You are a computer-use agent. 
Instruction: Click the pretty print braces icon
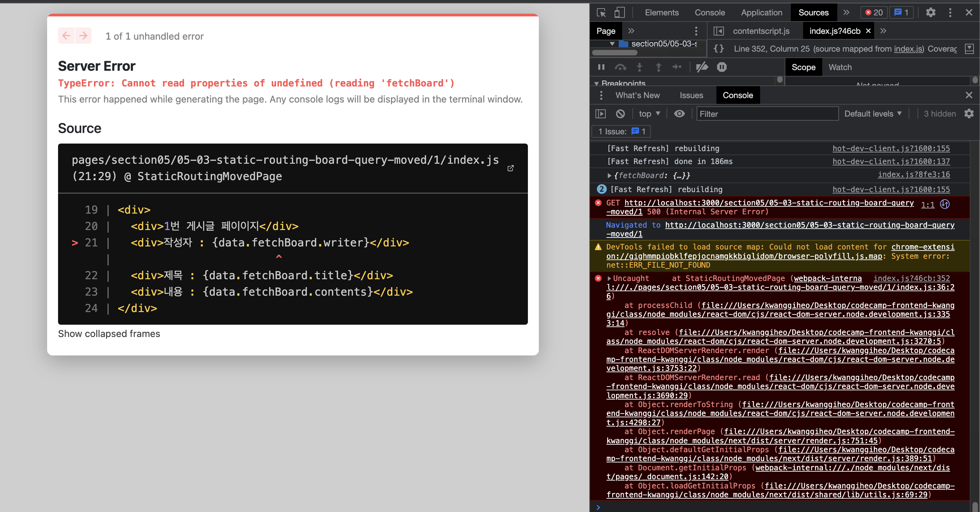pos(718,49)
